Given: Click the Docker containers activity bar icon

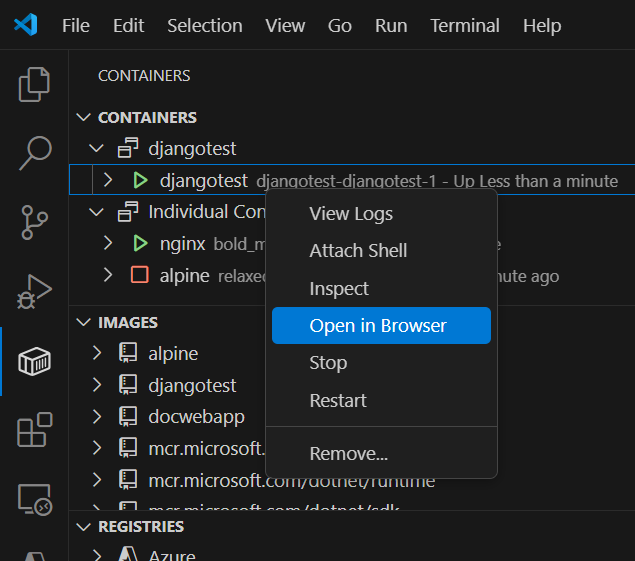Looking at the screenshot, I should click(34, 361).
